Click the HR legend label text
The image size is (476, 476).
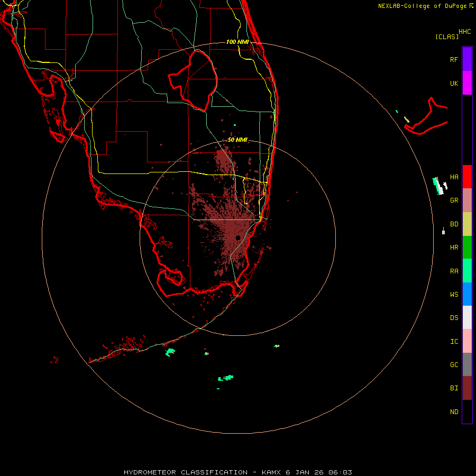(x=454, y=248)
